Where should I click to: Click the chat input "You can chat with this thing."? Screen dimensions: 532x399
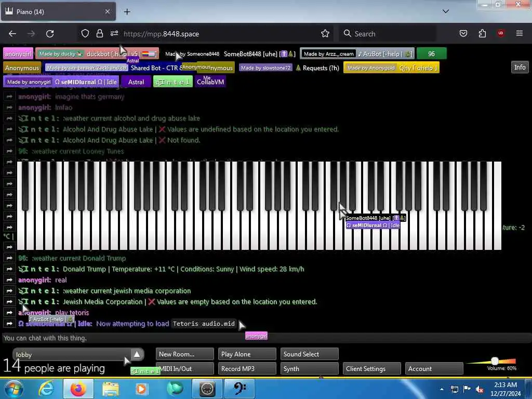pos(266,338)
